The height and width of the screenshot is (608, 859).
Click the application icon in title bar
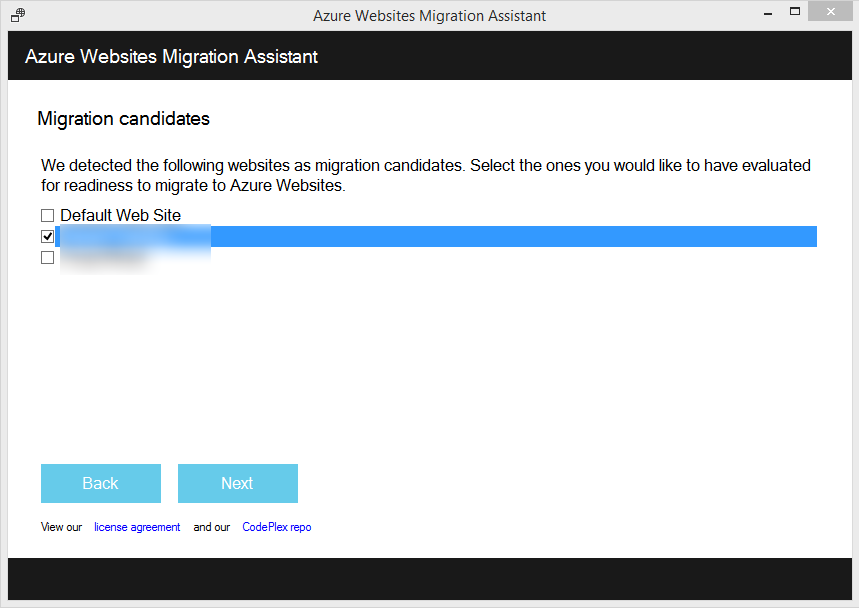click(18, 15)
